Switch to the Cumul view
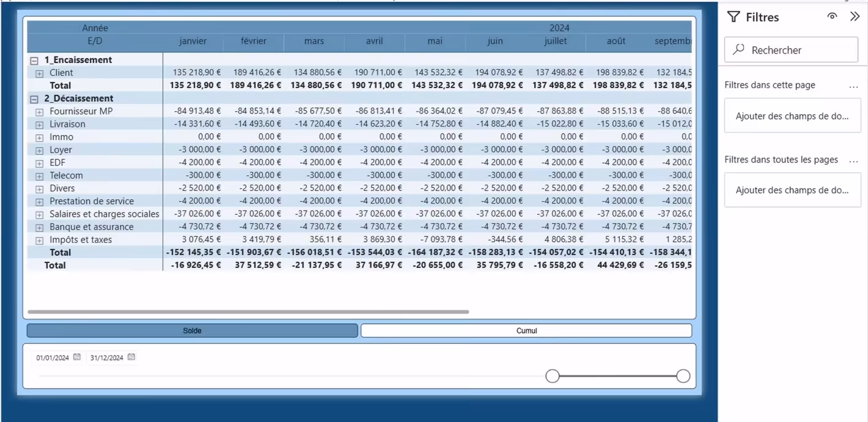This screenshot has width=868, height=422. pyautogui.click(x=526, y=331)
